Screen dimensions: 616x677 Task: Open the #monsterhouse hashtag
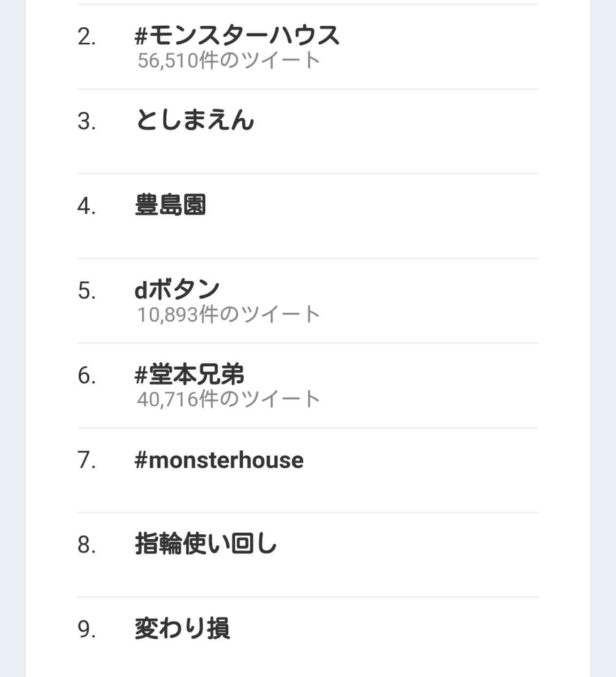coord(219,460)
